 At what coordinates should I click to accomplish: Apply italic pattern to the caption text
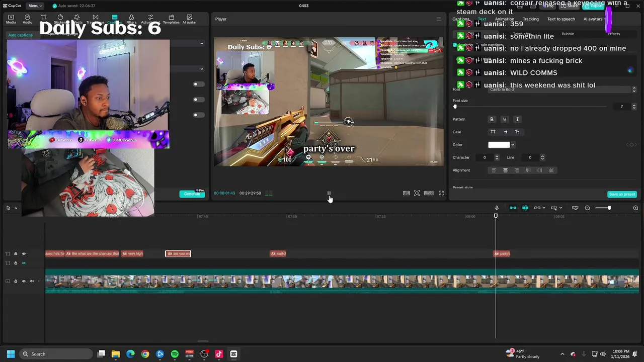pos(517,119)
